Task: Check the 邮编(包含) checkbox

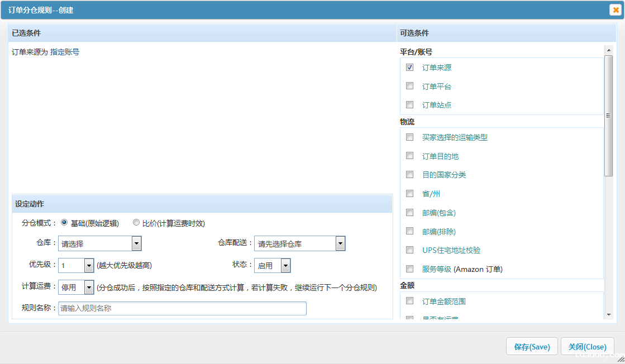Action: pos(409,212)
